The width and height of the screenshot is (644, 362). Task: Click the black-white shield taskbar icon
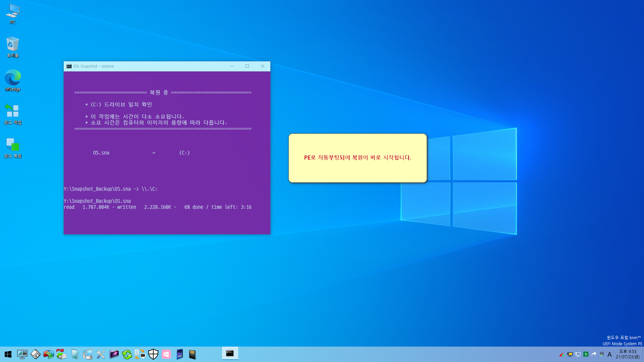tap(153, 354)
